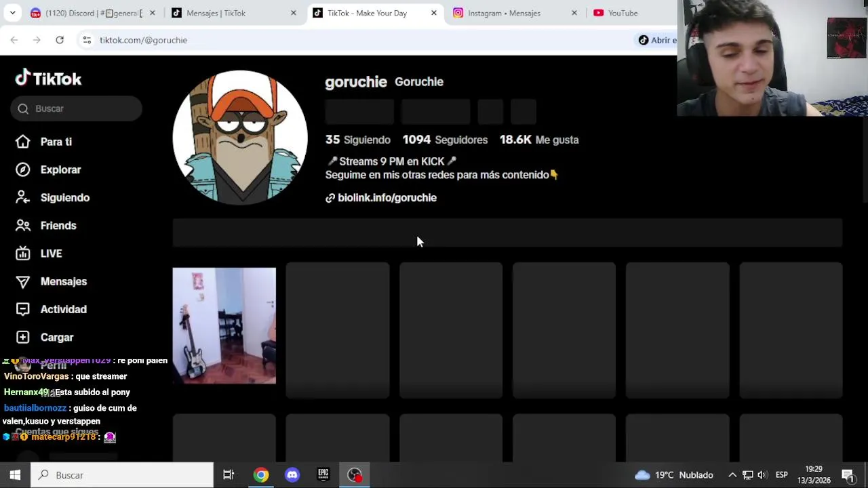Open the Friends section
Image resolution: width=868 pixels, height=488 pixels.
point(58,225)
